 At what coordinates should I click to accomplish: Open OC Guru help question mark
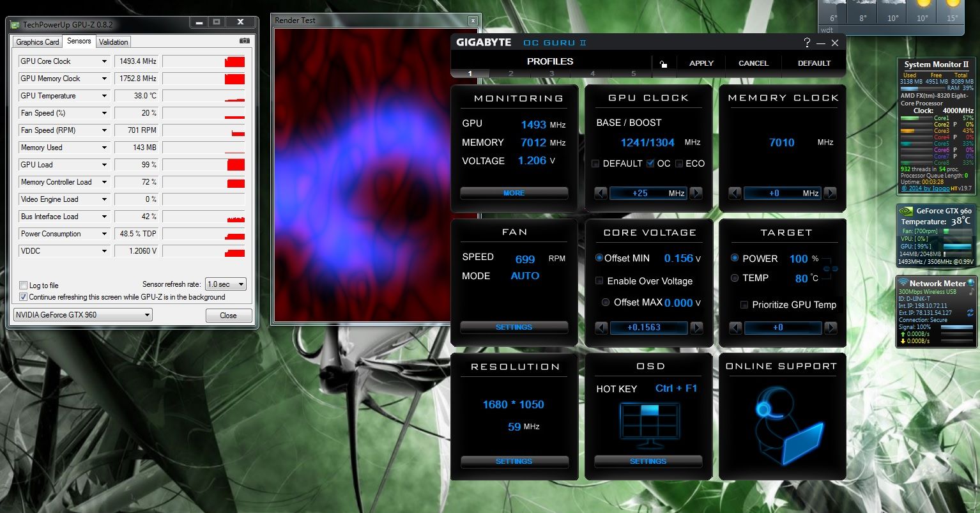807,43
